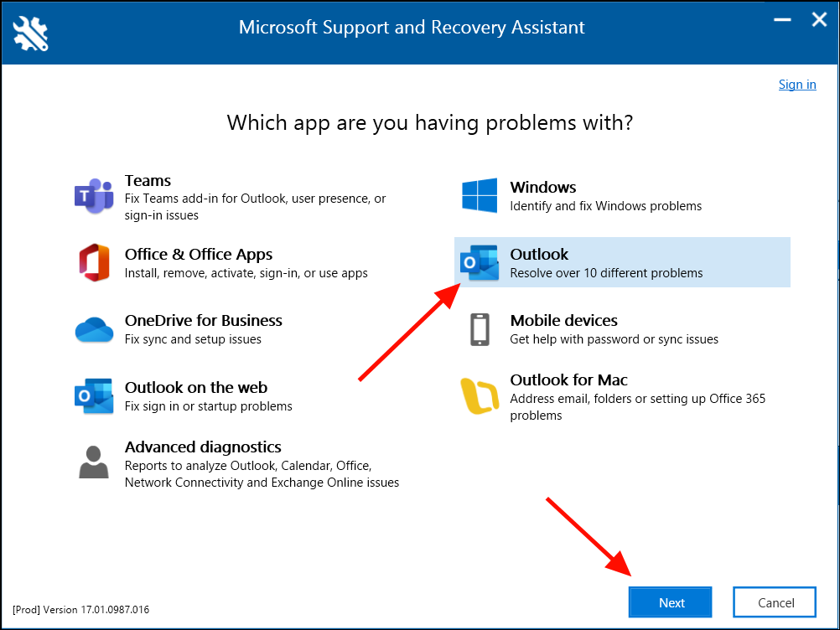Click 'Identify and fix Windows problems' description
This screenshot has height=630, width=840.
[606, 206]
